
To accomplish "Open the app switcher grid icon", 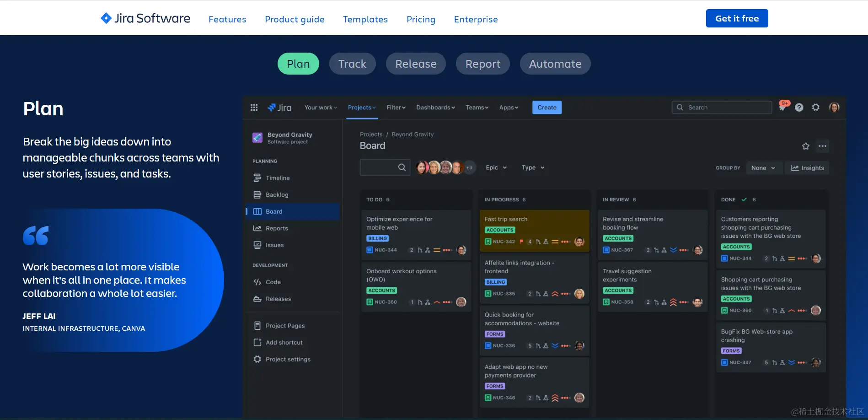I will click(x=254, y=108).
